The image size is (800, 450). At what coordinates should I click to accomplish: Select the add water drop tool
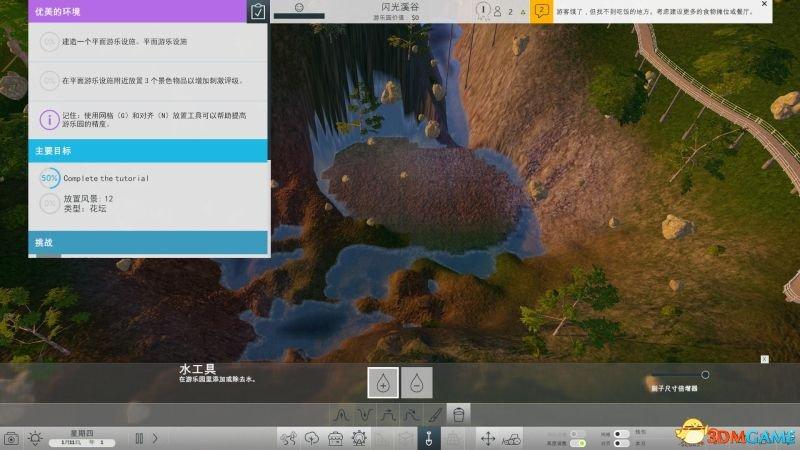tap(383, 383)
